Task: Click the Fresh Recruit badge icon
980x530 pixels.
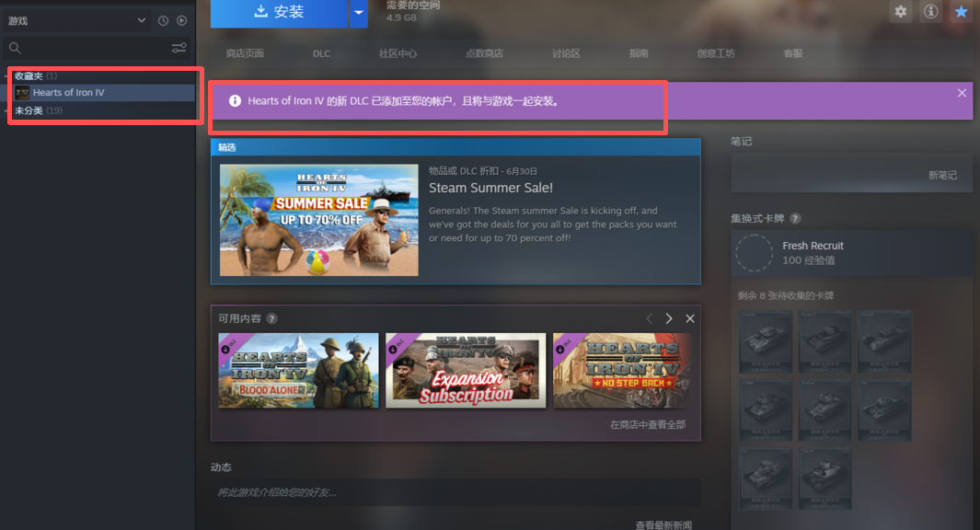Action: coord(755,252)
